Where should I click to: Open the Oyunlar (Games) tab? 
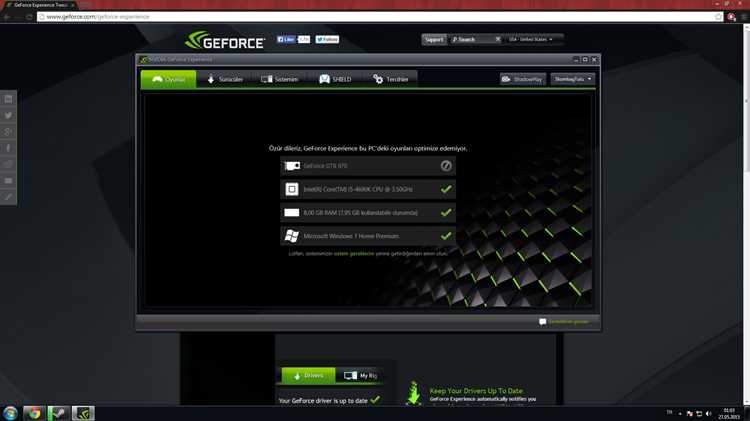[x=168, y=79]
